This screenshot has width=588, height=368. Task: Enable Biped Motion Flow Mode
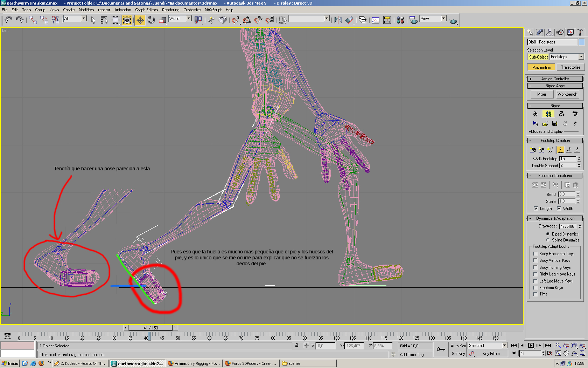562,114
